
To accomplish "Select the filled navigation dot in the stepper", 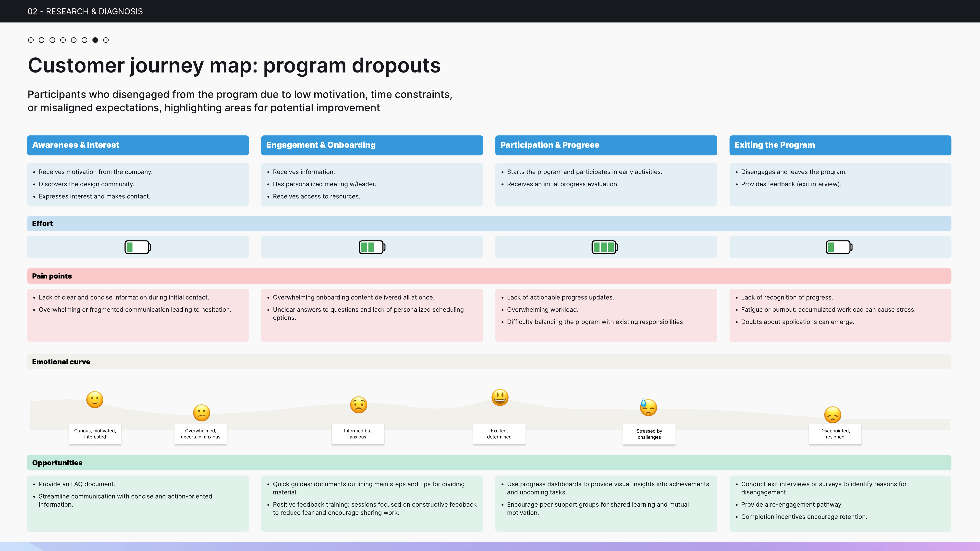I will [x=95, y=39].
